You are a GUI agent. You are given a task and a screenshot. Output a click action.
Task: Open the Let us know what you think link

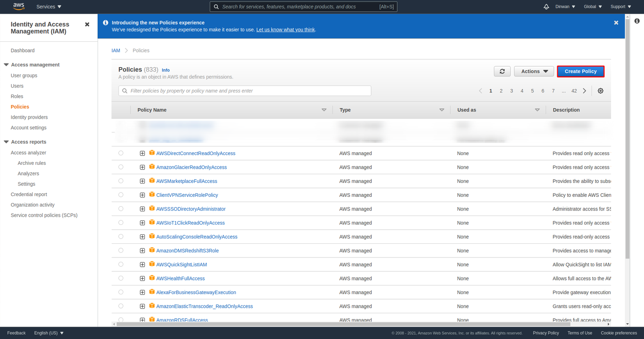pyautogui.click(x=285, y=30)
